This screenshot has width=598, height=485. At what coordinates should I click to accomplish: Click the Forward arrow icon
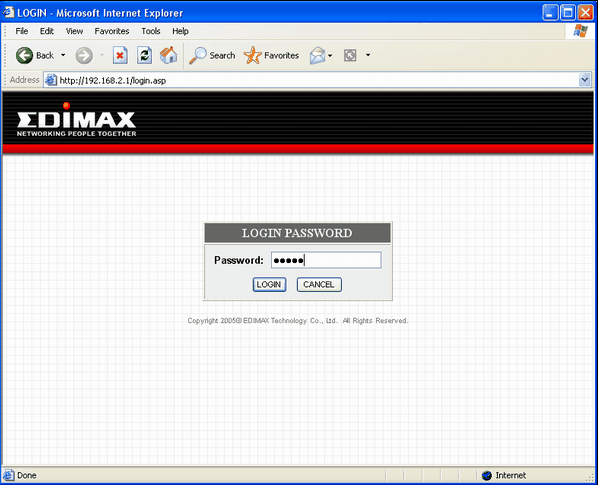(84, 56)
